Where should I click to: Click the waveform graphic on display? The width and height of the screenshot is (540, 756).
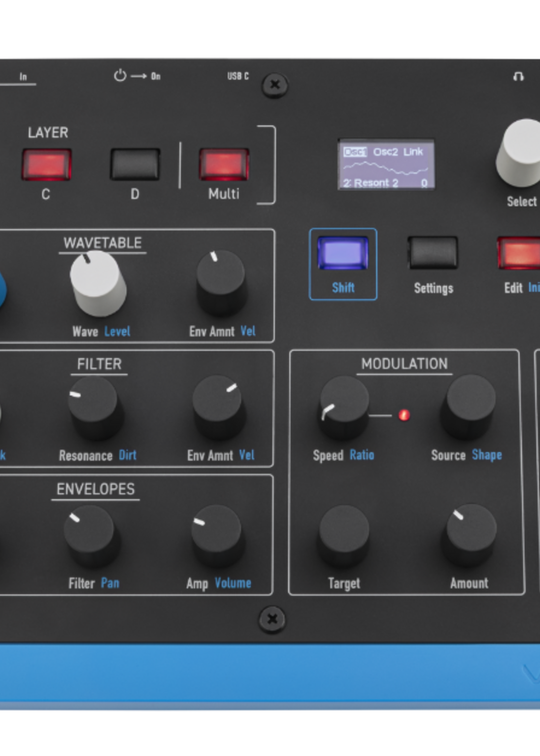pyautogui.click(x=386, y=168)
